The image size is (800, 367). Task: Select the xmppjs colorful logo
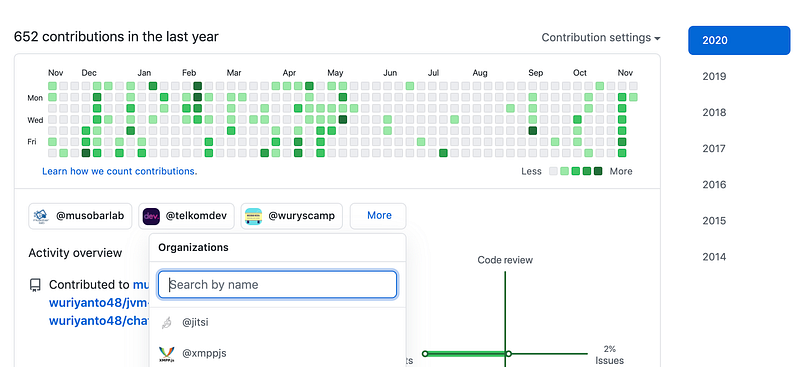point(166,353)
